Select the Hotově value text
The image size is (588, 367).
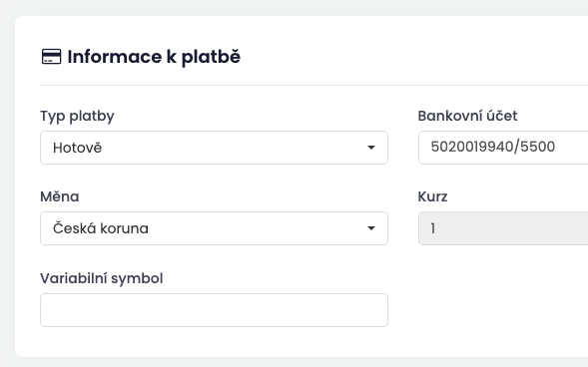(77, 148)
